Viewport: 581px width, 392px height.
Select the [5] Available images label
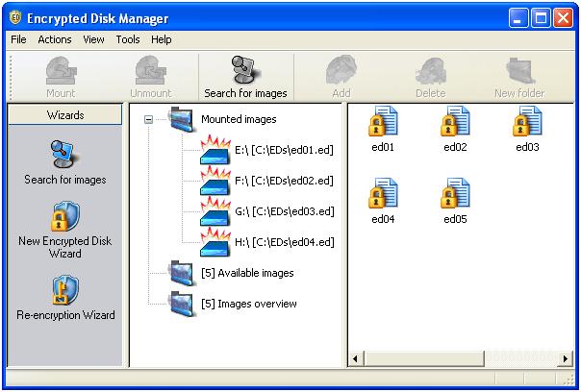click(x=247, y=273)
